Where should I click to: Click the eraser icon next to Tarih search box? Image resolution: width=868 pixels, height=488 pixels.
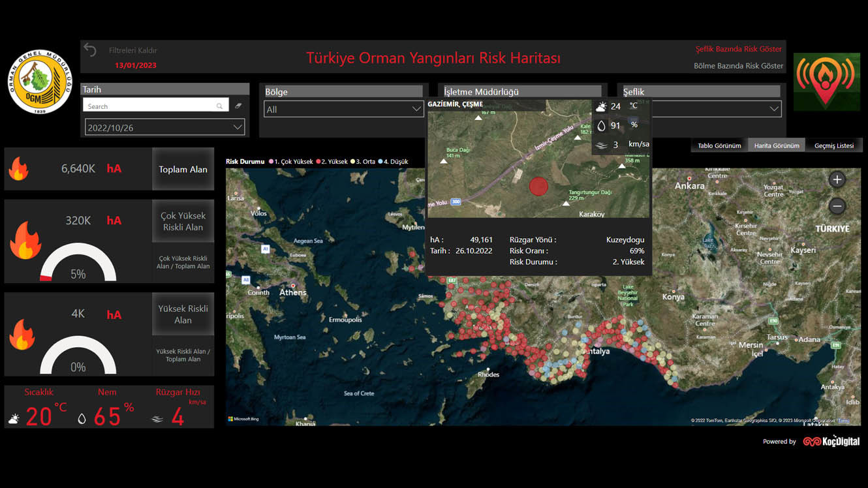click(238, 105)
